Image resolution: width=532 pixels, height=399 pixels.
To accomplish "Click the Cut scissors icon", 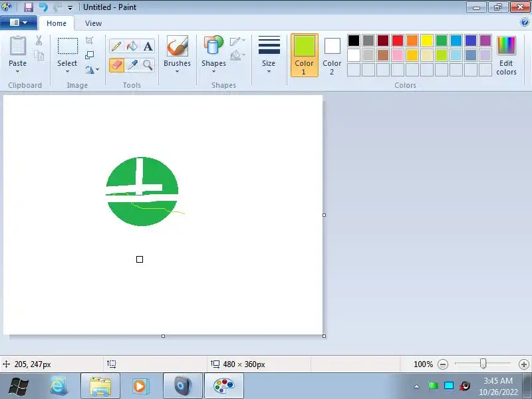I will tap(39, 41).
